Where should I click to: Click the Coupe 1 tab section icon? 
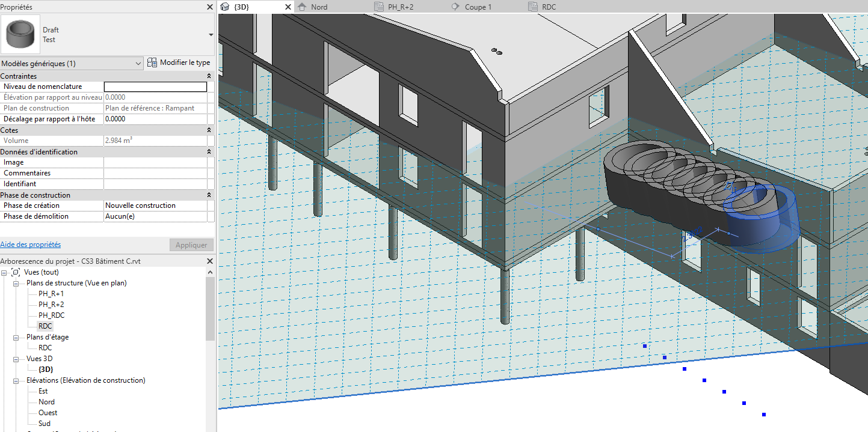click(x=455, y=7)
